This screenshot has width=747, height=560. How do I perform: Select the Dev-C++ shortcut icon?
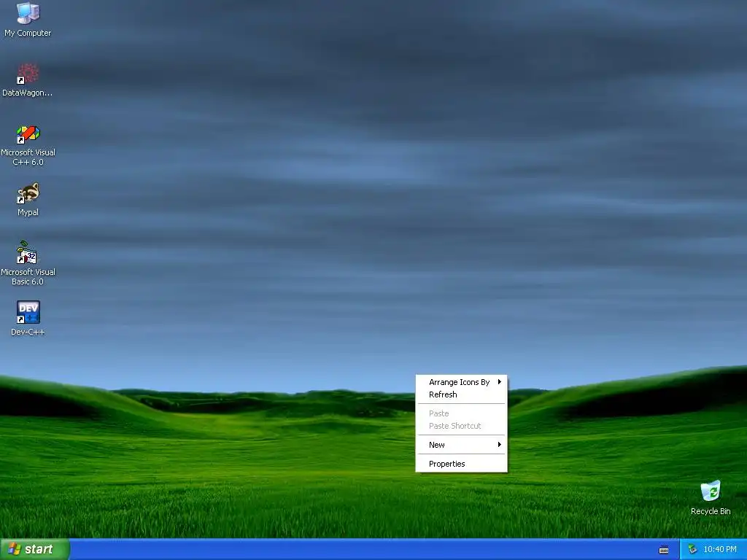click(28, 312)
